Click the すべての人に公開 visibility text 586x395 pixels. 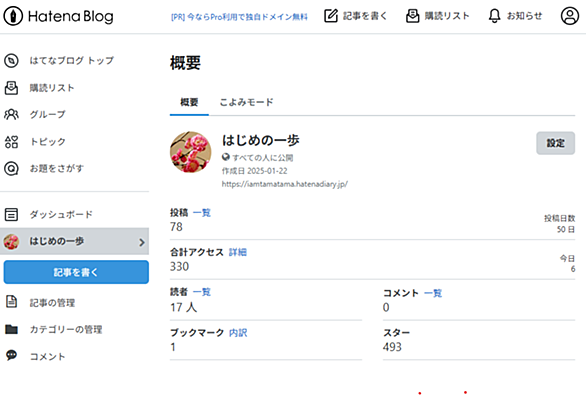[x=263, y=158]
